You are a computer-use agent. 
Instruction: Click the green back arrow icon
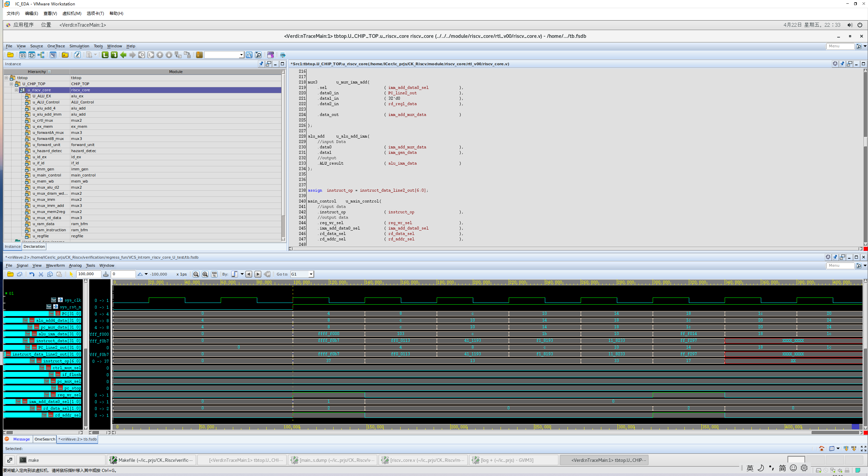[x=123, y=55]
